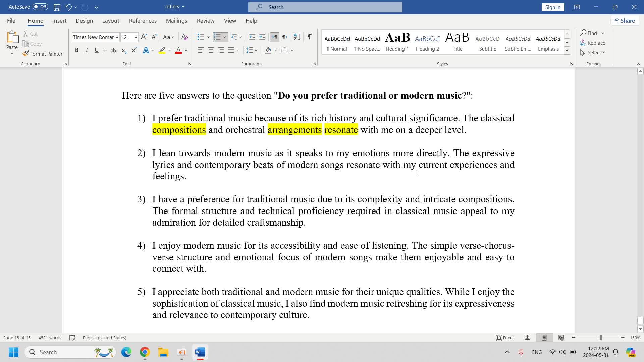Open Web Layout view in status bar
The image size is (644, 362).
pyautogui.click(x=561, y=338)
